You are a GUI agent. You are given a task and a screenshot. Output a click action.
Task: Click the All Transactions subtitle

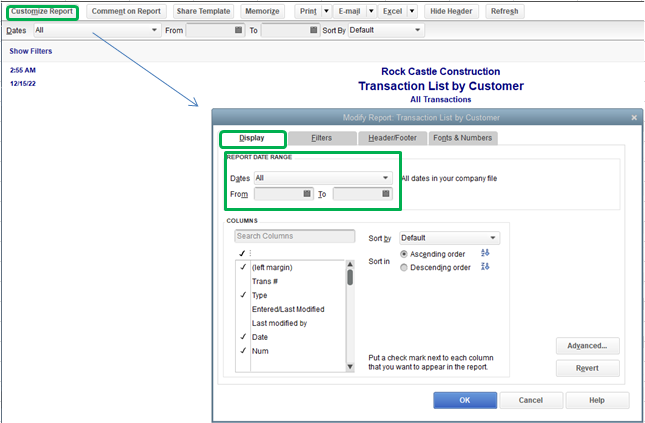click(441, 99)
